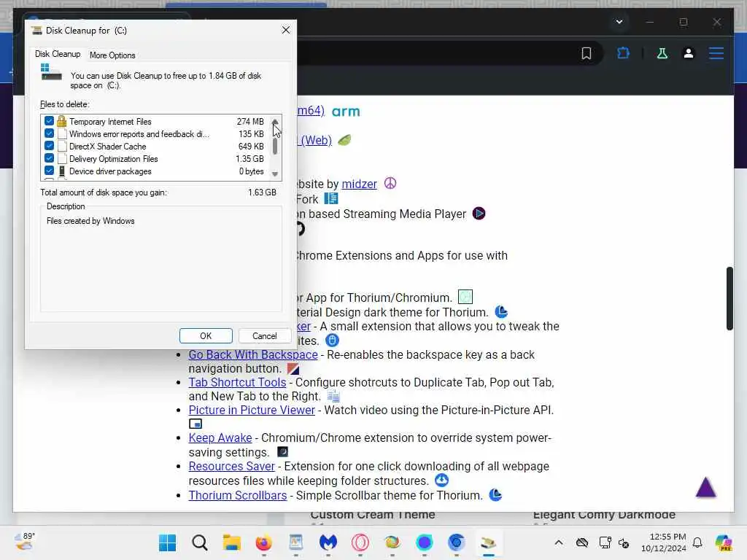The height and width of the screenshot is (560, 747).
Task: Switch to the More Options tab
Action: pyautogui.click(x=112, y=55)
